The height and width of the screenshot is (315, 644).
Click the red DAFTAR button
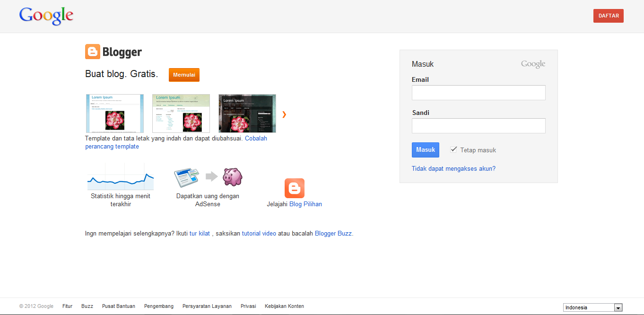tap(609, 16)
